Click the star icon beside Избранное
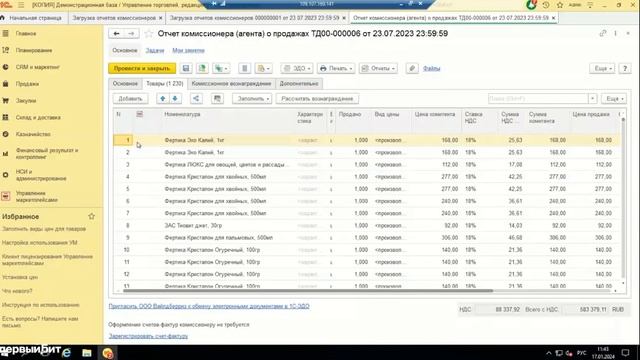 91,216
